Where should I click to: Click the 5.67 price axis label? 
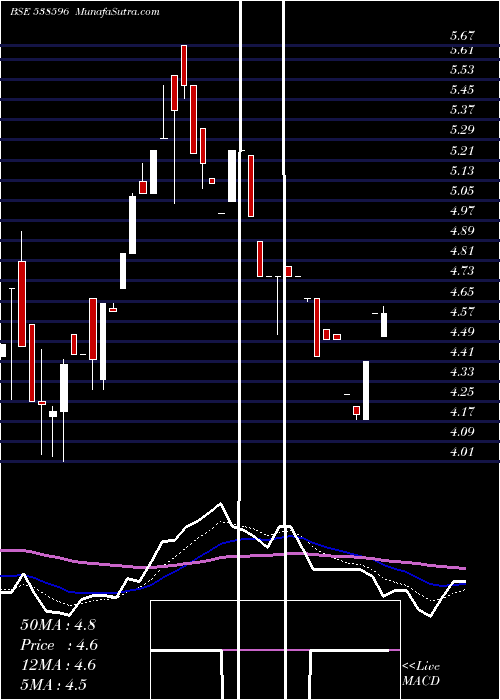tap(462, 36)
